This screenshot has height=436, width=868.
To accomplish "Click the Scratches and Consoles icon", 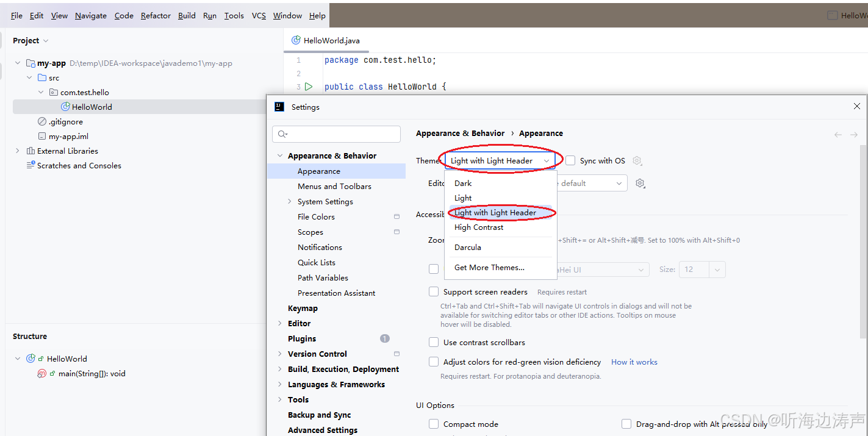I will [30, 165].
